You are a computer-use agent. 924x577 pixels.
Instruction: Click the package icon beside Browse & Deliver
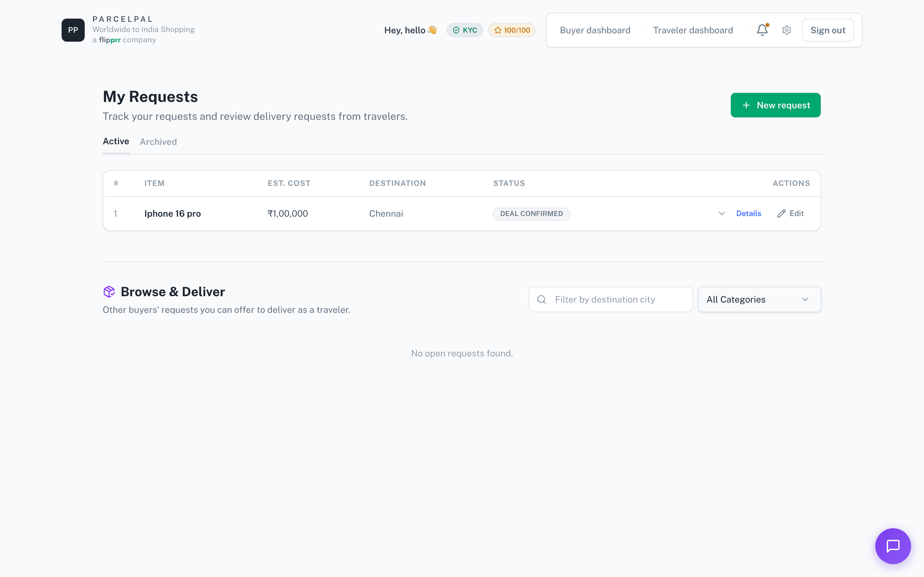109,292
